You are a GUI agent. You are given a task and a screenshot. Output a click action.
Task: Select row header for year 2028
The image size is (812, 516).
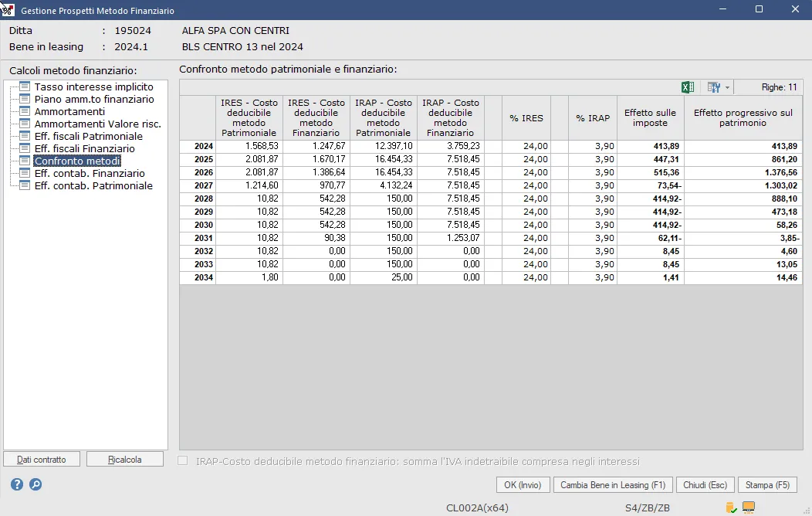(x=198, y=199)
